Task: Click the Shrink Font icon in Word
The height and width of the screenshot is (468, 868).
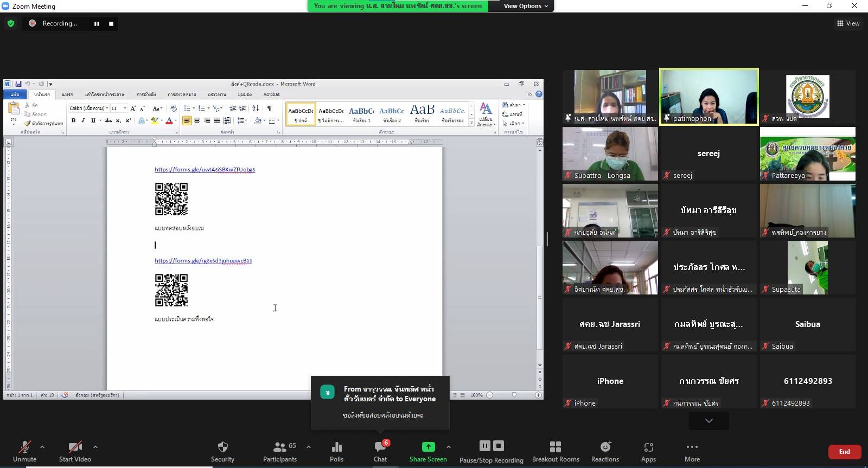Action: 142,108
